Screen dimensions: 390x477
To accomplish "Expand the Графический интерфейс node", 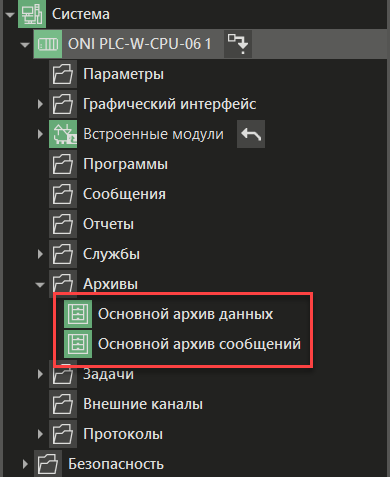I will (x=40, y=104).
